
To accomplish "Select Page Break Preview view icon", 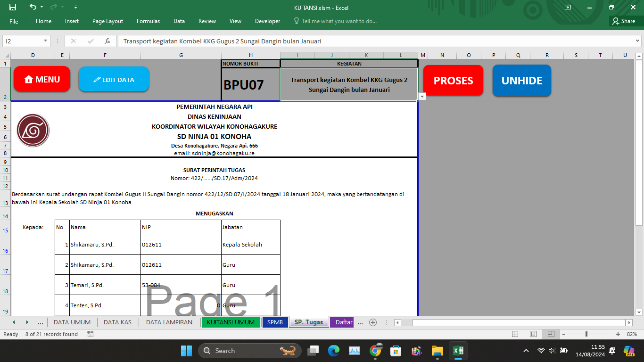I will click(550, 334).
